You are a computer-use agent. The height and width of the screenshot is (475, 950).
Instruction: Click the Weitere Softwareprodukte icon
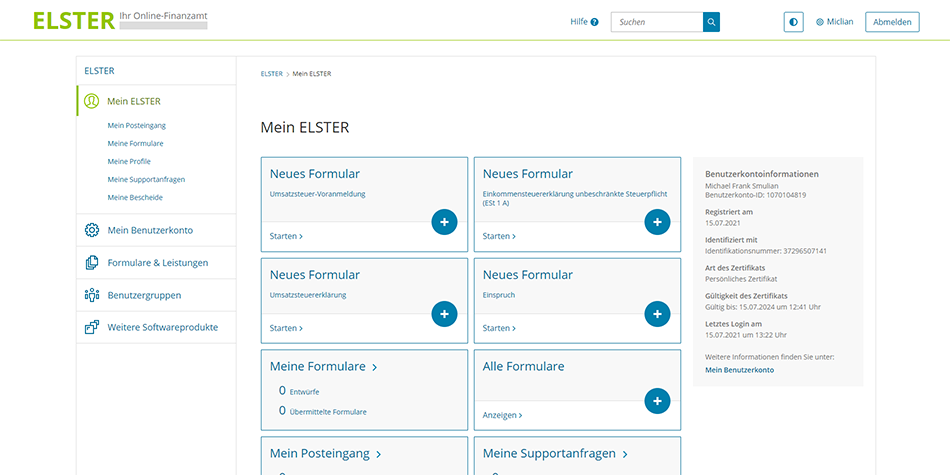91,328
